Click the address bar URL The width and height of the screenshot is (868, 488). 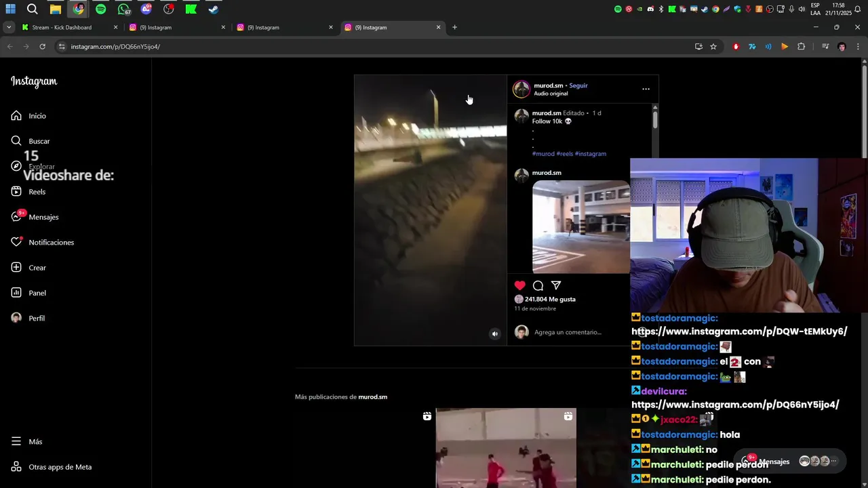click(115, 47)
